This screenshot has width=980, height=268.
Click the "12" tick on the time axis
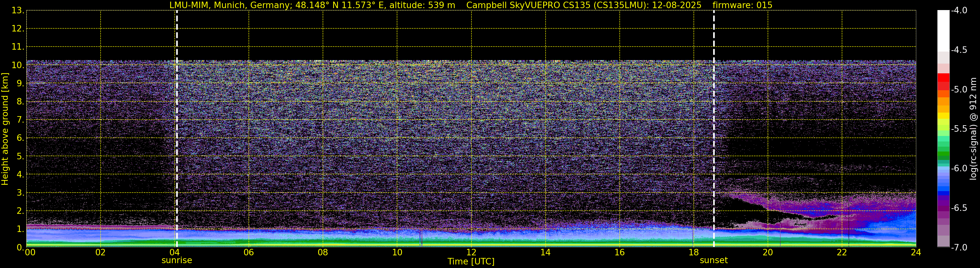[471, 252]
